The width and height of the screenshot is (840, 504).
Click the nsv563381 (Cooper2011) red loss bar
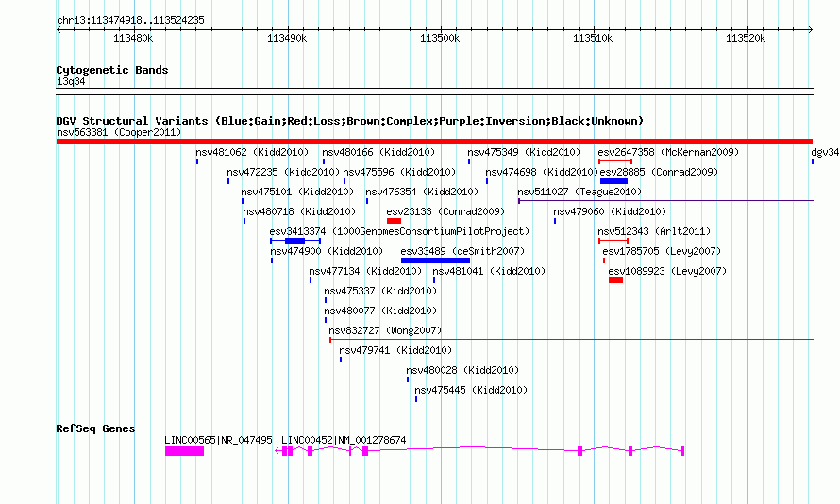434,142
